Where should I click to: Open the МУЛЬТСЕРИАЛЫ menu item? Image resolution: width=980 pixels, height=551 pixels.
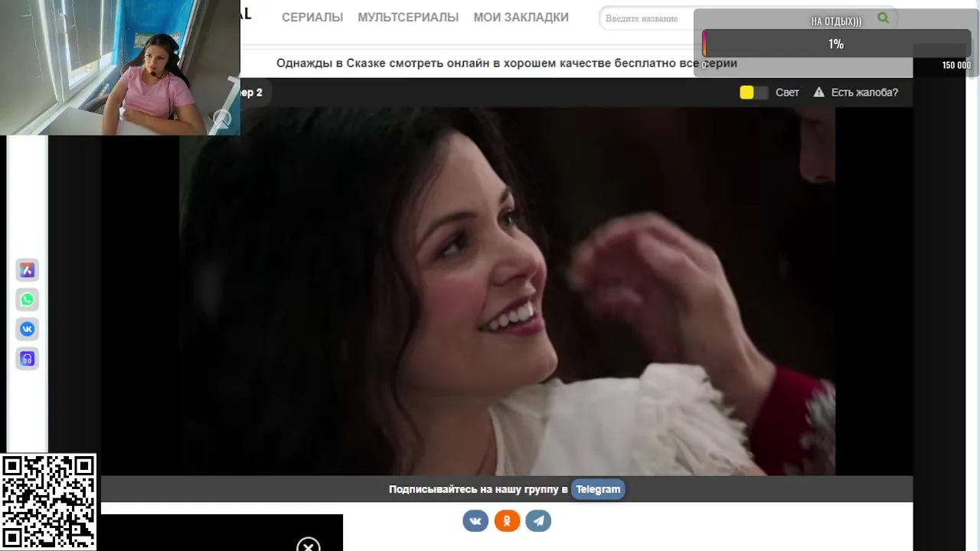point(408,18)
